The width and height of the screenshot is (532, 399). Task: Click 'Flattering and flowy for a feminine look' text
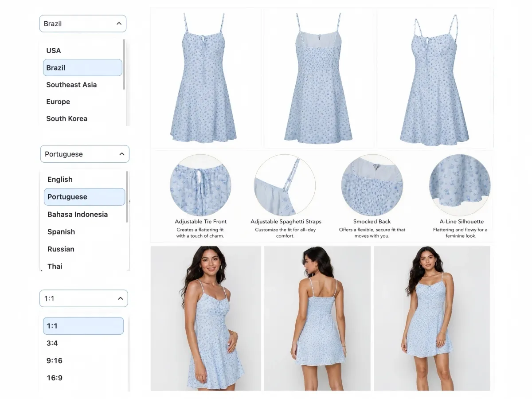(x=460, y=233)
